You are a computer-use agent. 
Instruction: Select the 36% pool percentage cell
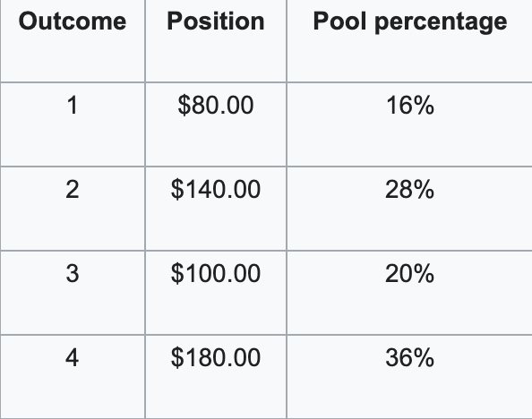pyautogui.click(x=409, y=377)
